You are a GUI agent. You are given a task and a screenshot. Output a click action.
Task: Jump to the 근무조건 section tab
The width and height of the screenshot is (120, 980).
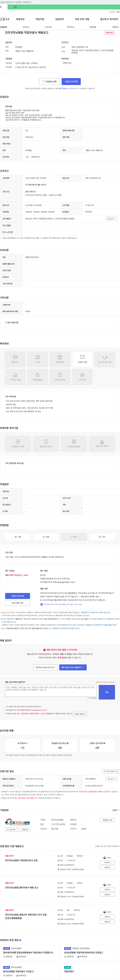click(x=26, y=27)
